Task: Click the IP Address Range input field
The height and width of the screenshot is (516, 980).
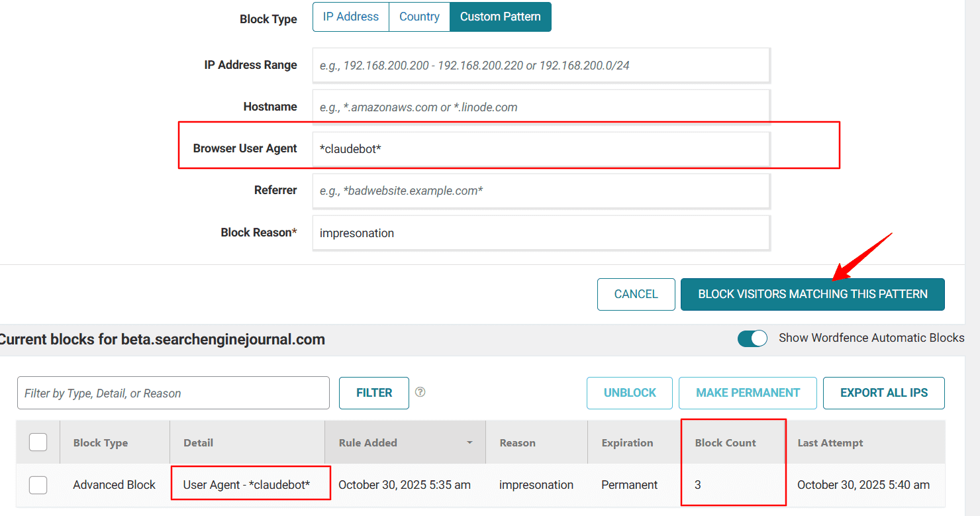Action: pos(541,65)
